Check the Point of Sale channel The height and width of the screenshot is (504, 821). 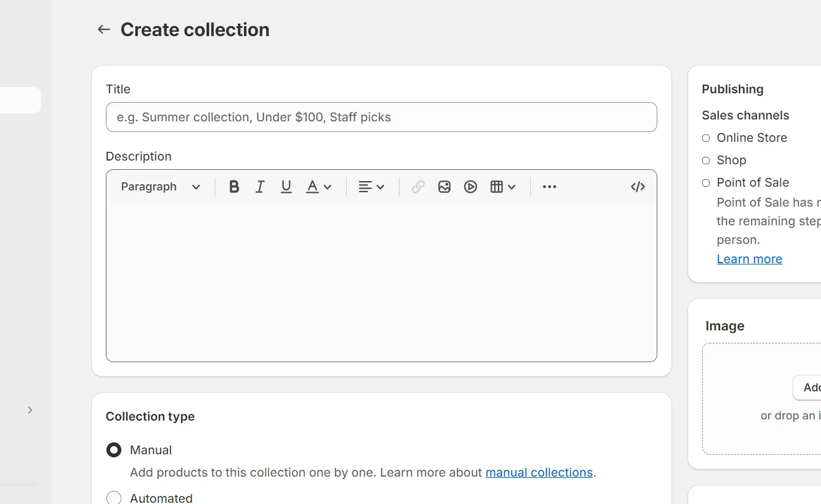pos(706,183)
